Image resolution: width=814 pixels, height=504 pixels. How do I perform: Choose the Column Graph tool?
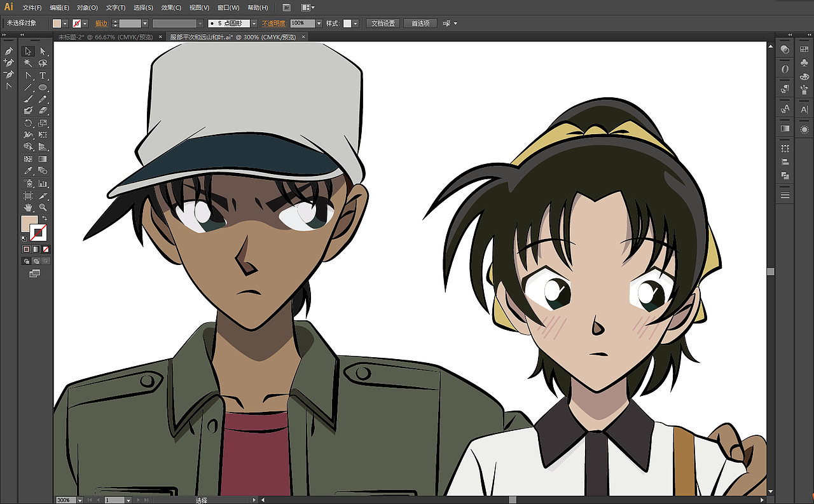click(43, 183)
